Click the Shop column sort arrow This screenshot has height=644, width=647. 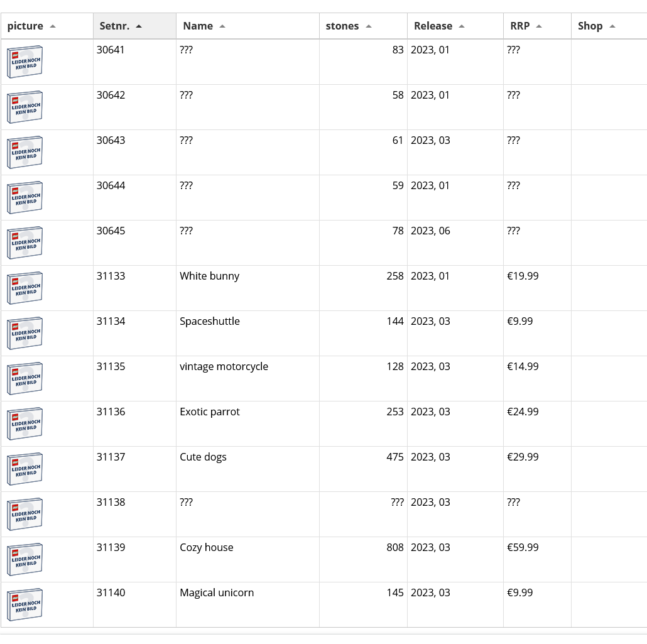coord(612,26)
